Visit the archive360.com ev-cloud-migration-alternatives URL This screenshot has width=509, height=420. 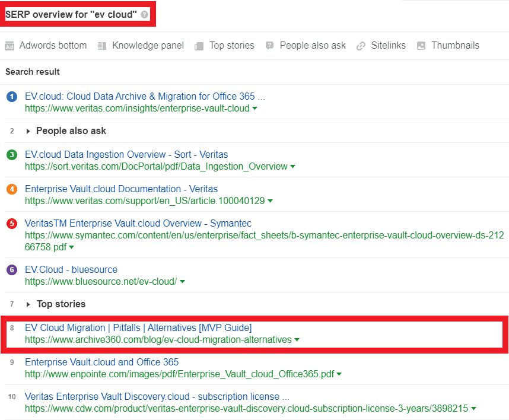(158, 340)
